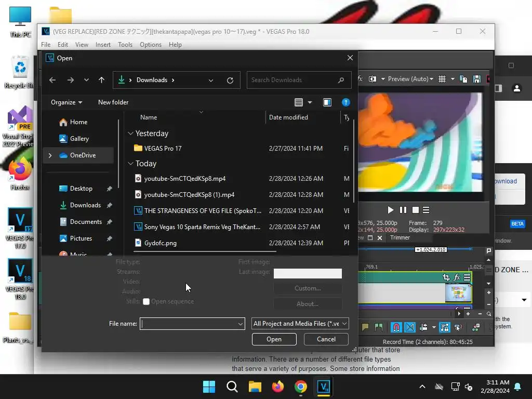Screen dimensions: 532x399
Task: Open the Organize dropdown menu
Action: point(66,102)
